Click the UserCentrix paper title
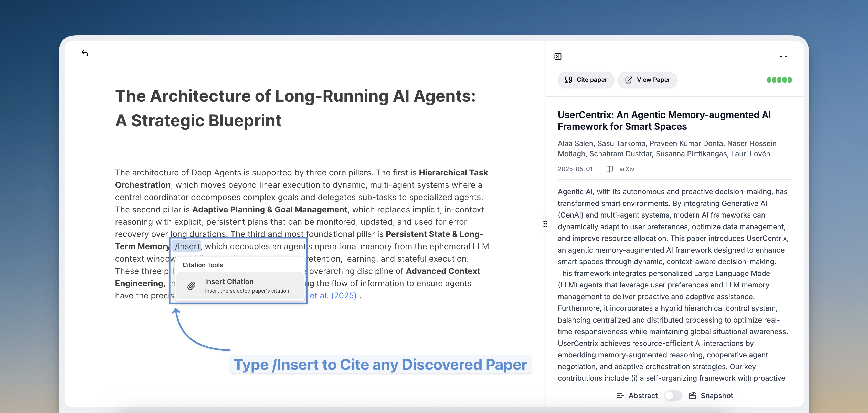Image resolution: width=868 pixels, height=413 pixels. [664, 120]
